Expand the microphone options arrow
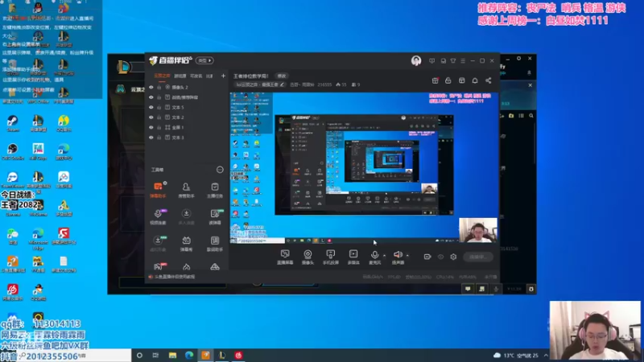 [x=385, y=256]
